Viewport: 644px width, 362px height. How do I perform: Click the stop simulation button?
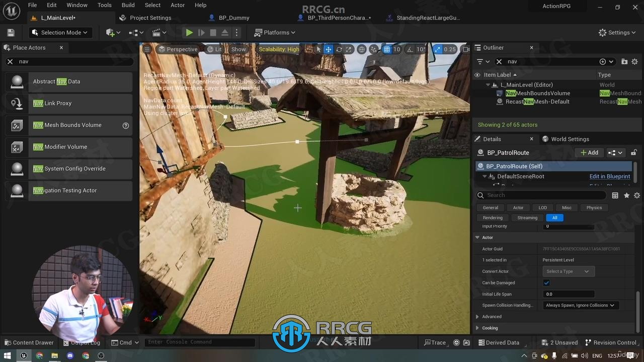[x=213, y=33]
